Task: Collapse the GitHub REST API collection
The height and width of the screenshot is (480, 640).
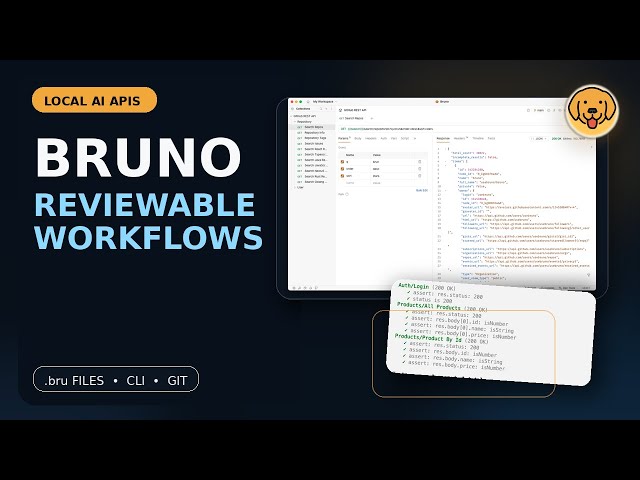Action: click(x=292, y=116)
